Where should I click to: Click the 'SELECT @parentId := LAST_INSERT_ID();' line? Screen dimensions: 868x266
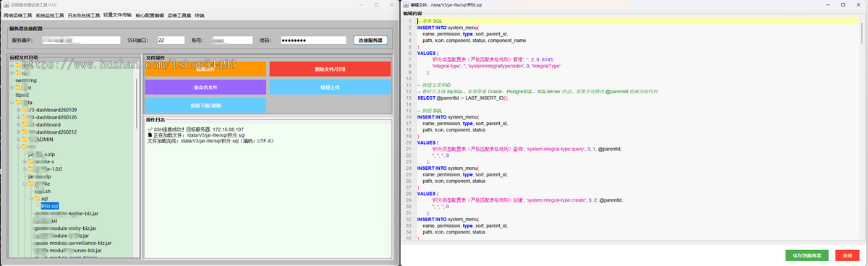pos(462,98)
